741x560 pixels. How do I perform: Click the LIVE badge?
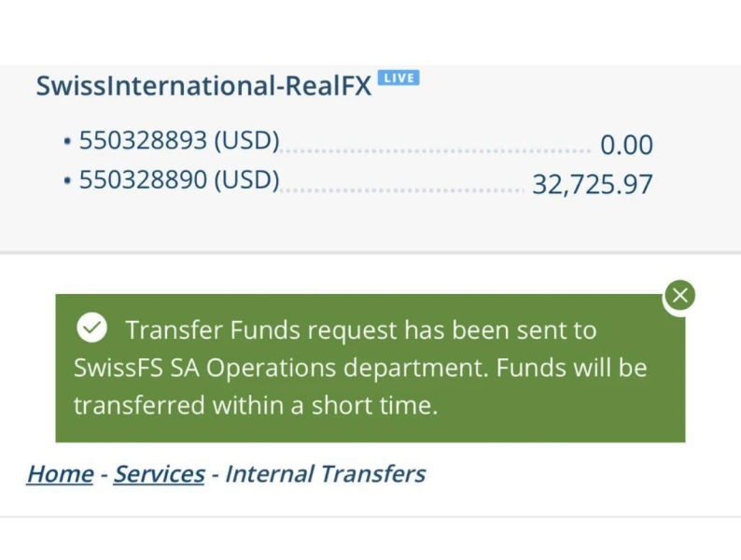398,78
